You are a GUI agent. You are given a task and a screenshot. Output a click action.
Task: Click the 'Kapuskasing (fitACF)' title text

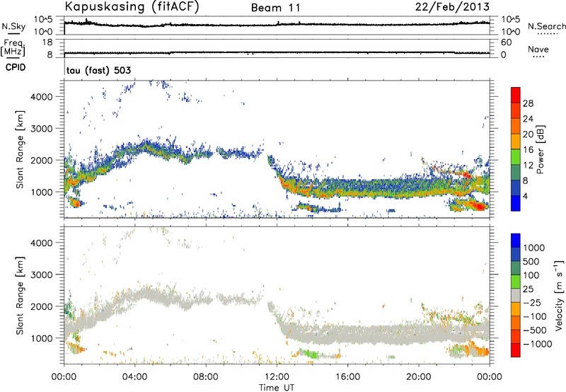(132, 6)
